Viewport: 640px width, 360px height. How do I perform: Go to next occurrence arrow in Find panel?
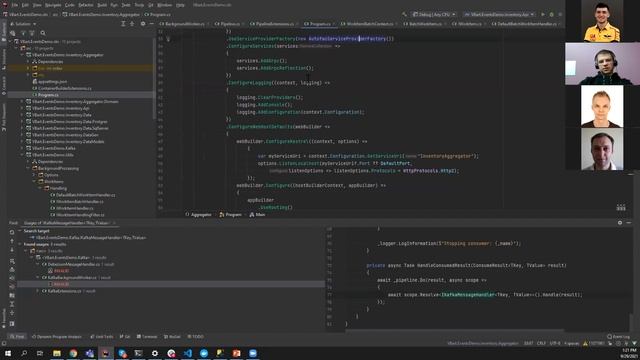pos(12,249)
